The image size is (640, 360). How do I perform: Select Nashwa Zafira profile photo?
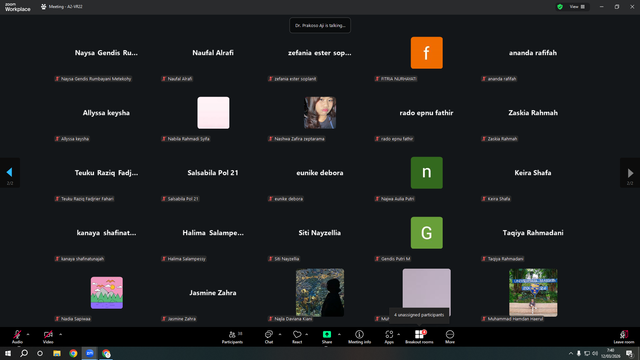[320, 113]
